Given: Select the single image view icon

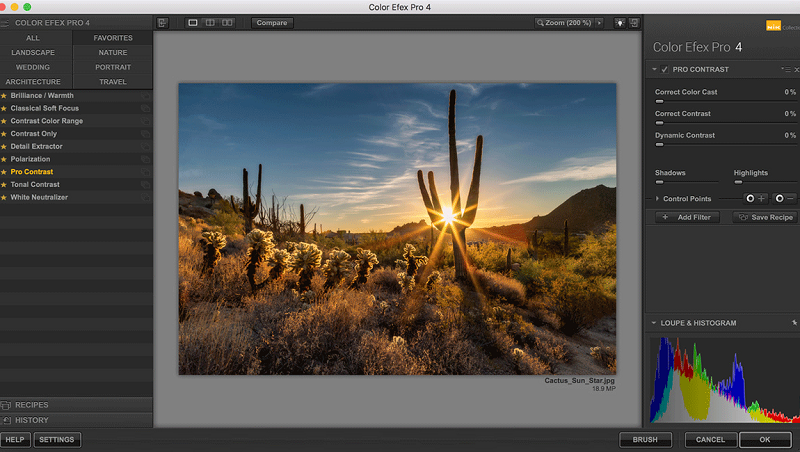Looking at the screenshot, I should coord(193,22).
